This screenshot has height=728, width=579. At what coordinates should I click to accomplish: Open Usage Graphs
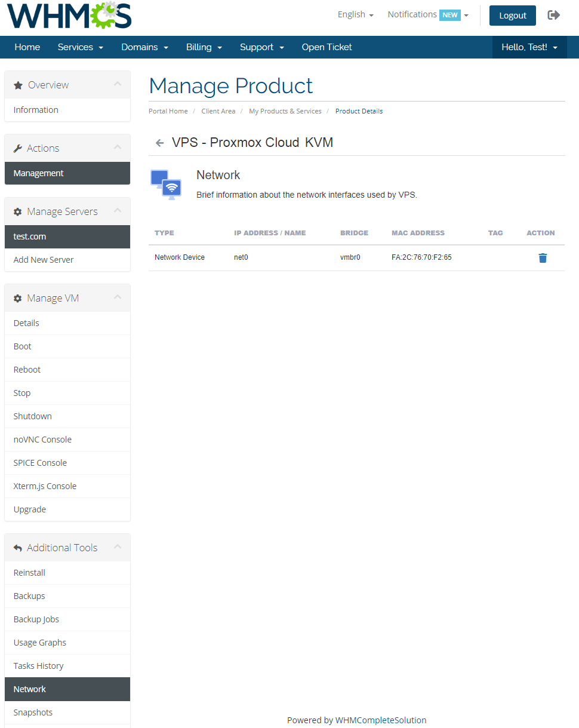tap(67, 643)
